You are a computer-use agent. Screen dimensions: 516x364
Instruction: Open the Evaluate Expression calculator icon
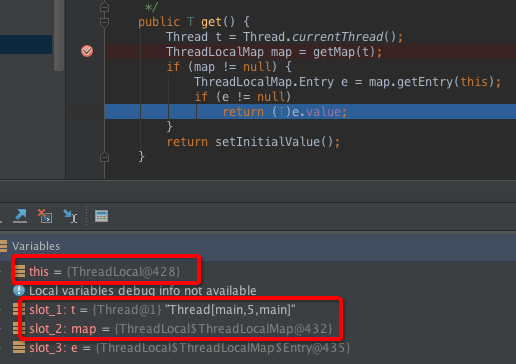(101, 216)
